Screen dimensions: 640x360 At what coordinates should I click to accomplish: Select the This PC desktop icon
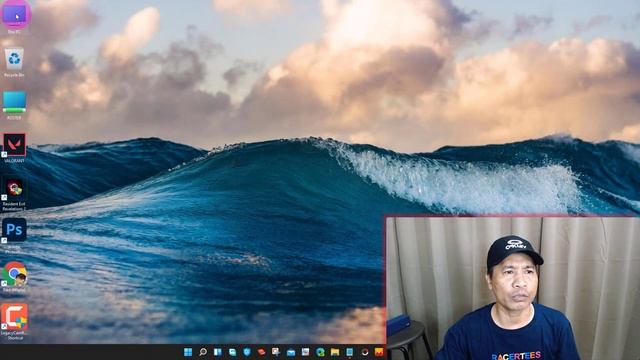click(14, 16)
